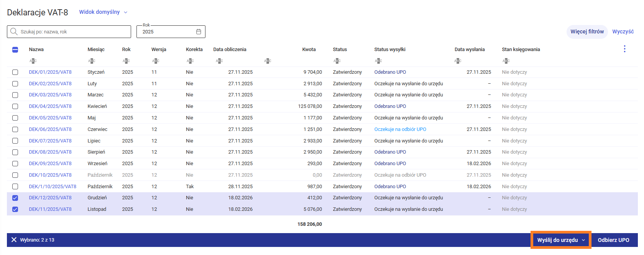Click filter icon under Data wysłania column
Screen dimensions: 644x255
tap(458, 61)
